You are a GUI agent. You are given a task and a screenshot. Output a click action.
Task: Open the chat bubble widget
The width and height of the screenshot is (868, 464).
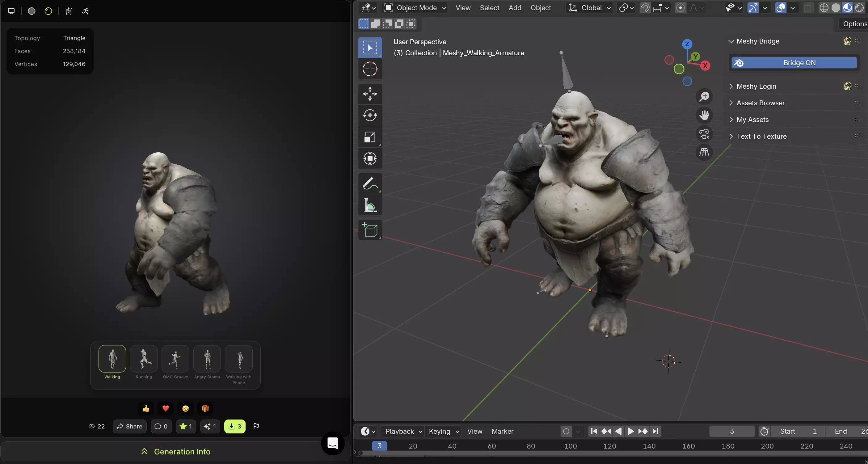click(333, 443)
